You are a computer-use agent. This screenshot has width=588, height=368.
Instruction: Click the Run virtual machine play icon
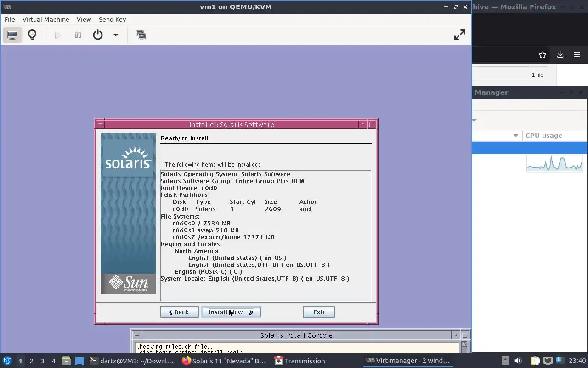click(58, 35)
